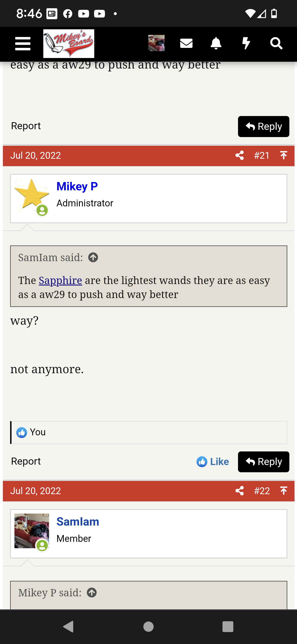Open Mikey P's profile name
Screen dimensions: 297x644
coord(77,186)
